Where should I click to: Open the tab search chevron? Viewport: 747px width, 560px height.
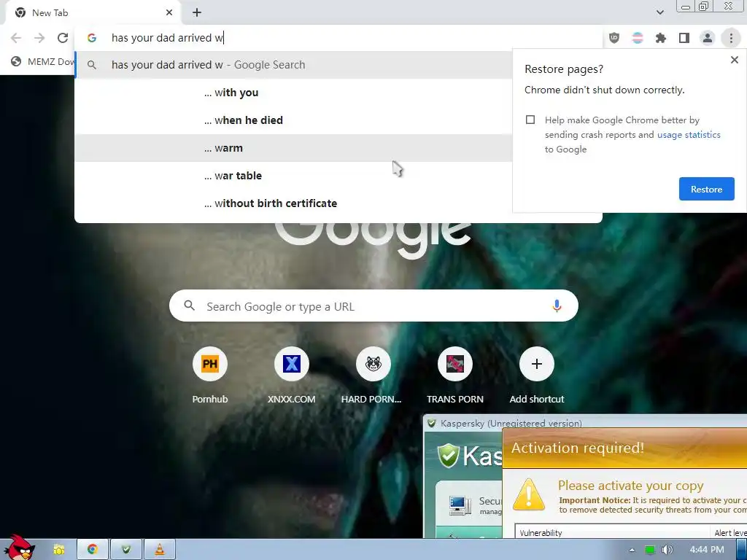(x=659, y=13)
